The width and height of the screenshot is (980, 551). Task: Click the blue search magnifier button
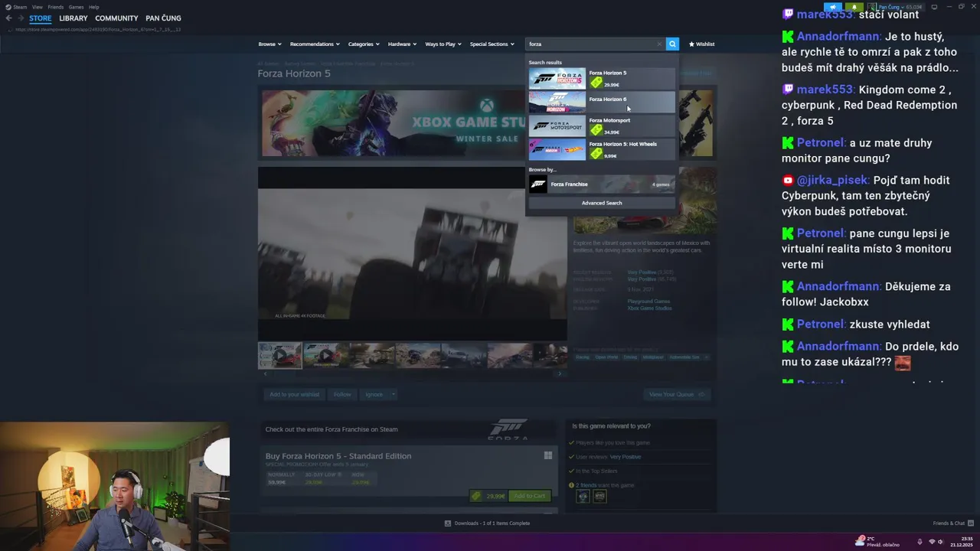(x=672, y=44)
